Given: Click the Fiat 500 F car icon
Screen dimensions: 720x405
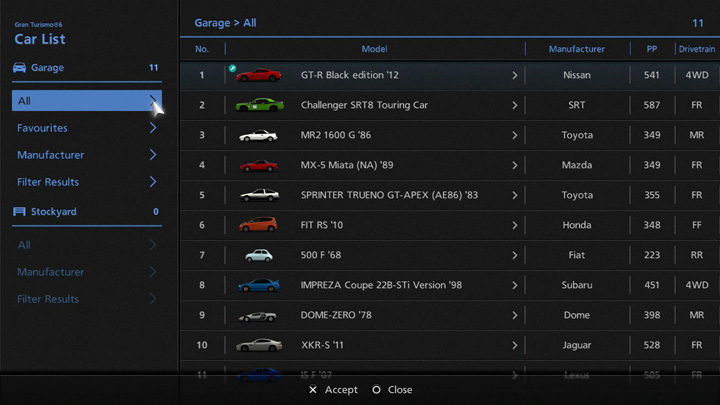Looking at the screenshot, I should pyautogui.click(x=258, y=255).
